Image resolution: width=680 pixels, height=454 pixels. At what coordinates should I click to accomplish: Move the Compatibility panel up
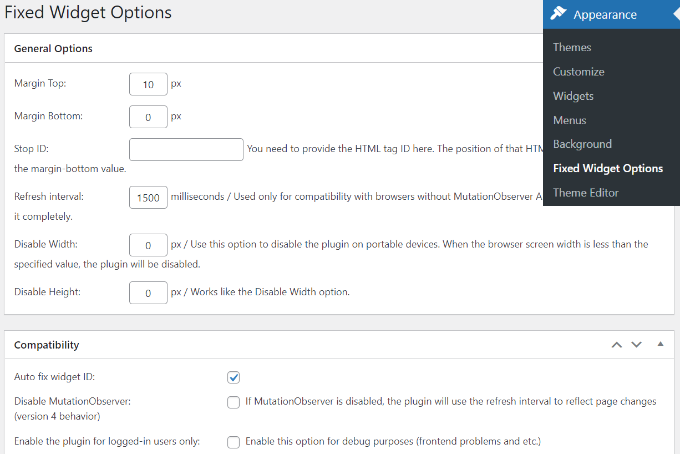pyautogui.click(x=616, y=344)
